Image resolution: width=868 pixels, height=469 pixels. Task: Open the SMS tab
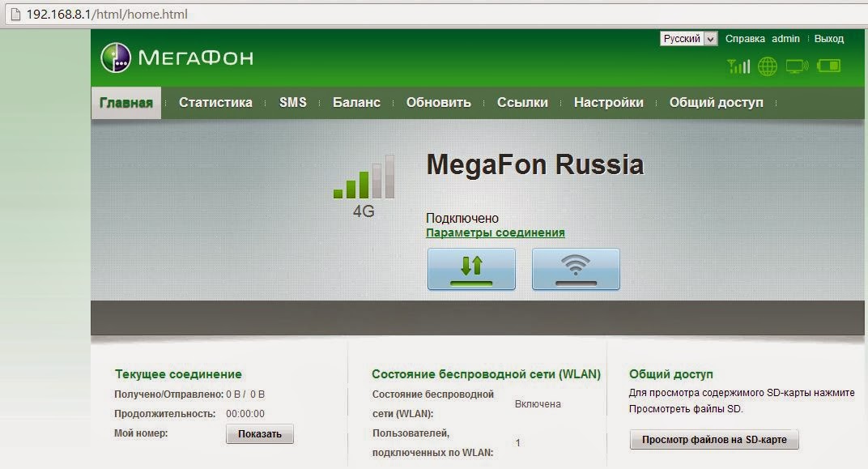293,102
